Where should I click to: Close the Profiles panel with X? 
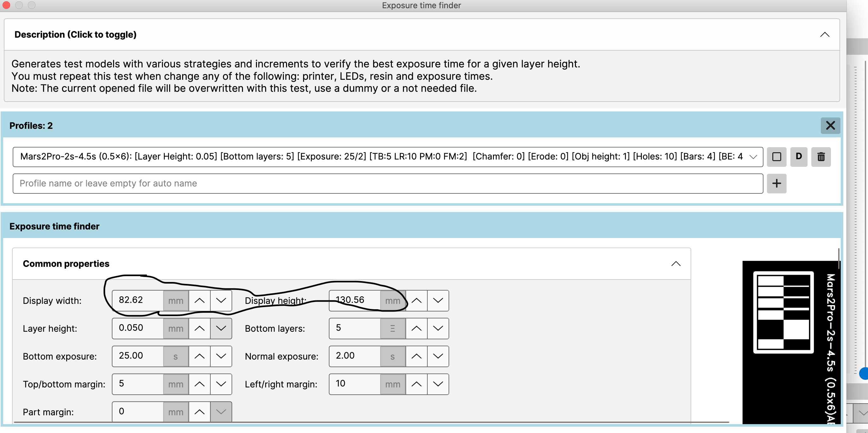tap(830, 126)
